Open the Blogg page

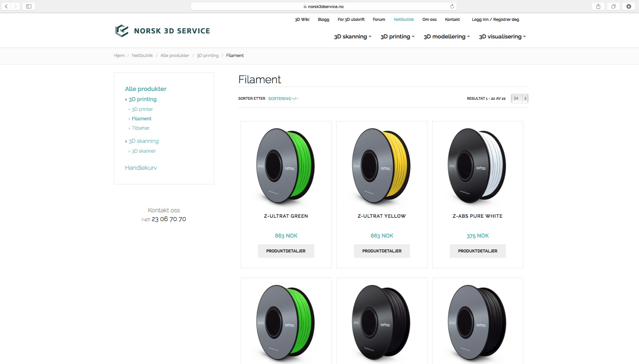click(323, 20)
